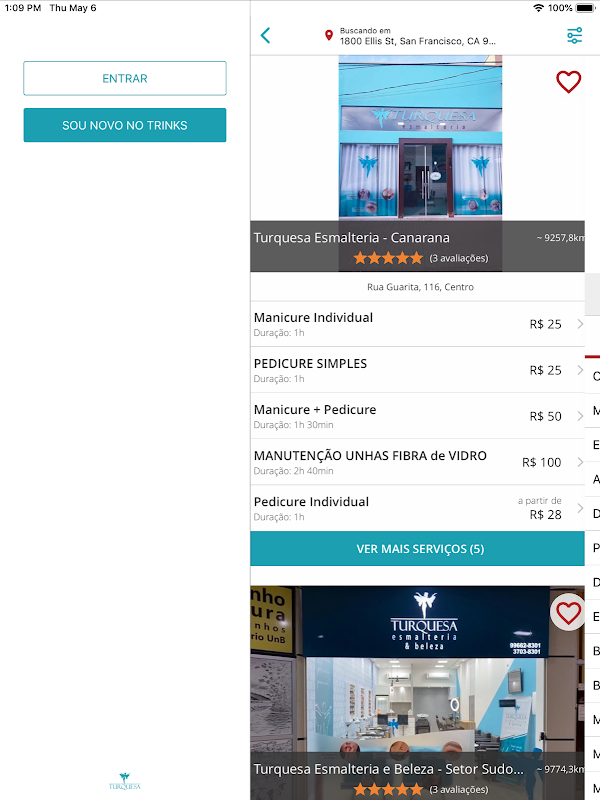The image size is (600, 800).
Task: Open MANUTENÇÃO UNHAS FIBRA de VIDRO service
Action: tap(417, 462)
